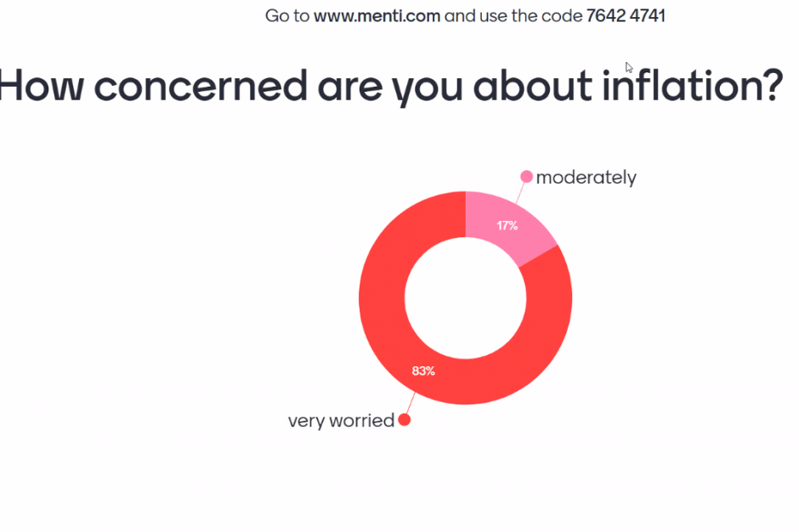This screenshot has height=532, width=799.
Task: Click the red leader line to very worried
Action: tap(411, 403)
